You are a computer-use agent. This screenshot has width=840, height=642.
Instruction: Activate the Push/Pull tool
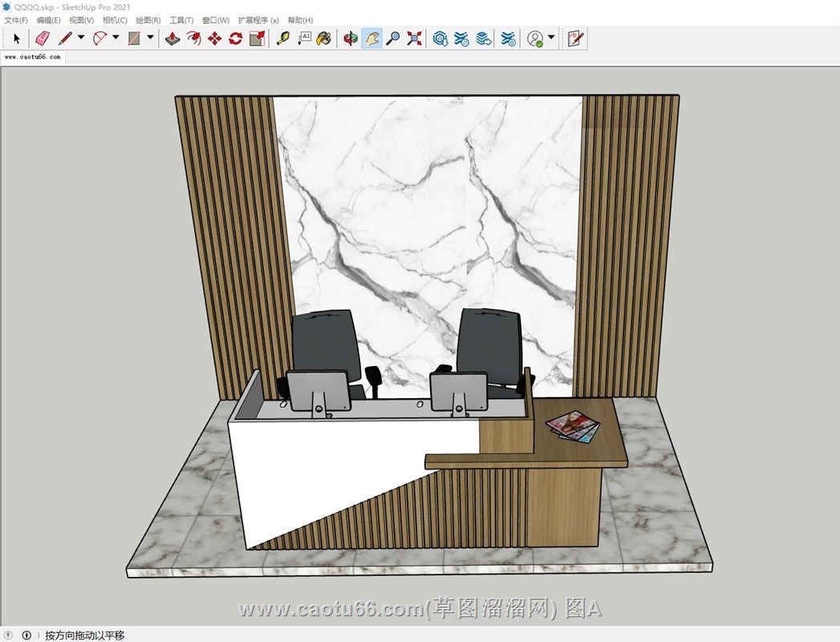click(x=172, y=38)
